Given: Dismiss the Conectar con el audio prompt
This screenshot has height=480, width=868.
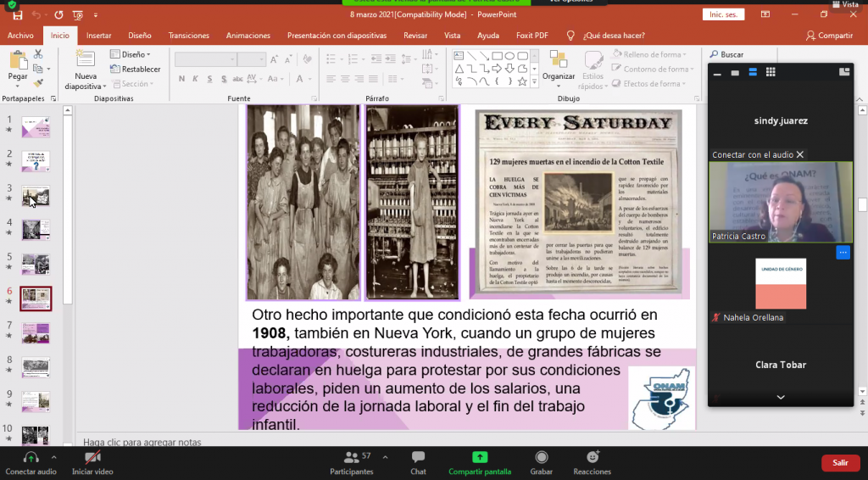Looking at the screenshot, I should click(800, 154).
